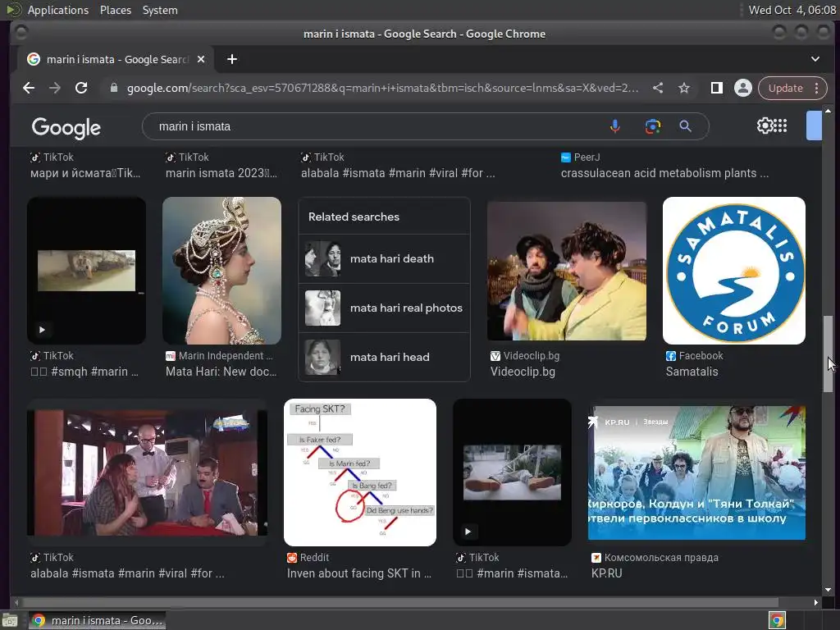The width and height of the screenshot is (840, 630).
Task: Open the Google account blue avatar
Action: (814, 126)
